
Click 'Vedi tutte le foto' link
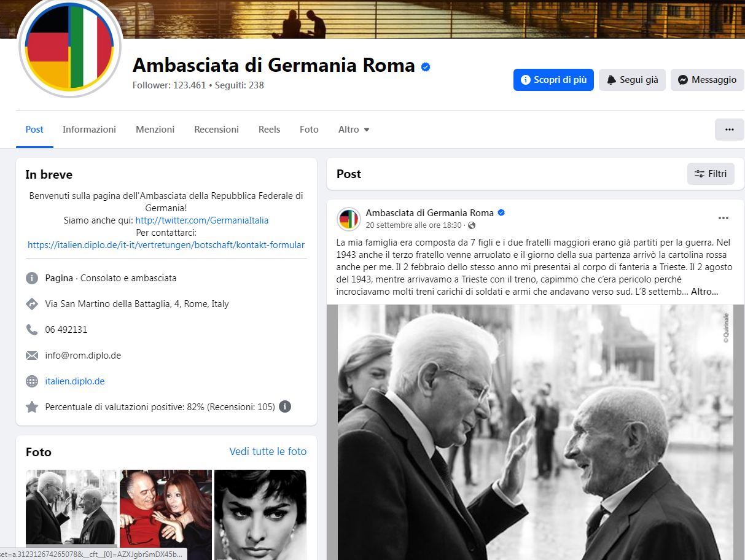[x=268, y=451]
